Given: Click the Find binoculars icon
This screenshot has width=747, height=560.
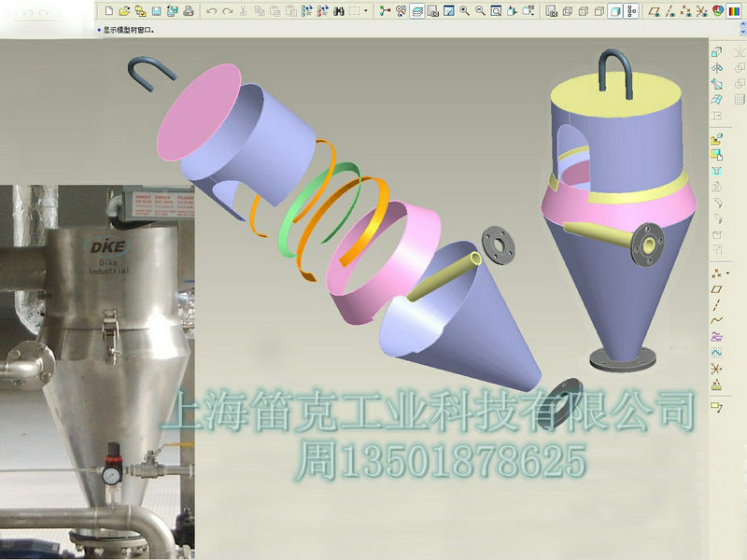Looking at the screenshot, I should (x=338, y=11).
